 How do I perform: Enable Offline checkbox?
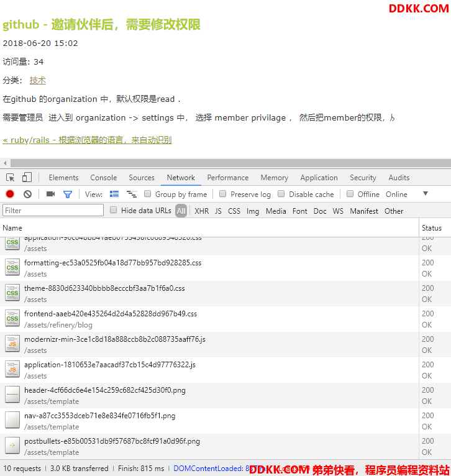(350, 194)
